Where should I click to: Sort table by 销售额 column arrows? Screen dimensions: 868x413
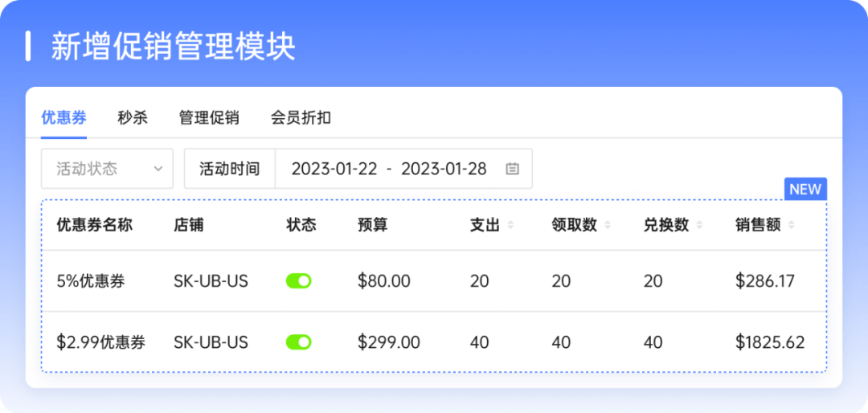(x=792, y=226)
